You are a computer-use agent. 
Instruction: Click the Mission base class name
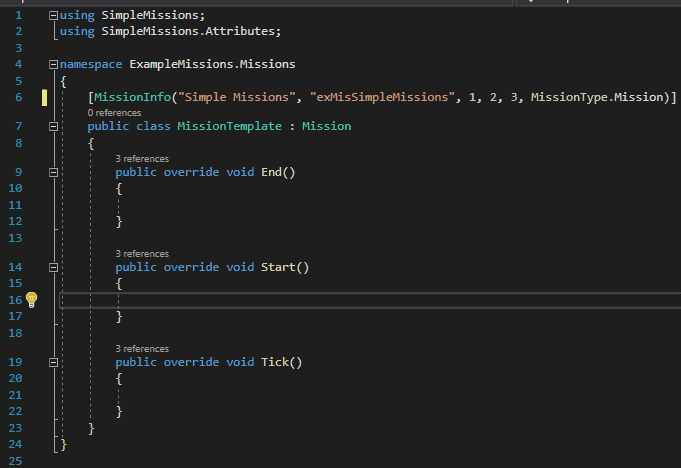click(327, 126)
